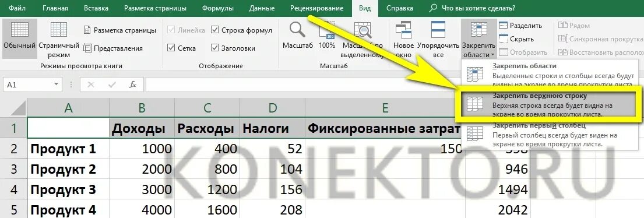Image resolution: width=644 pixels, height=218 pixels.
Task: Zoom by selection (Масштаб по выделенному)
Action: [x=363, y=40]
